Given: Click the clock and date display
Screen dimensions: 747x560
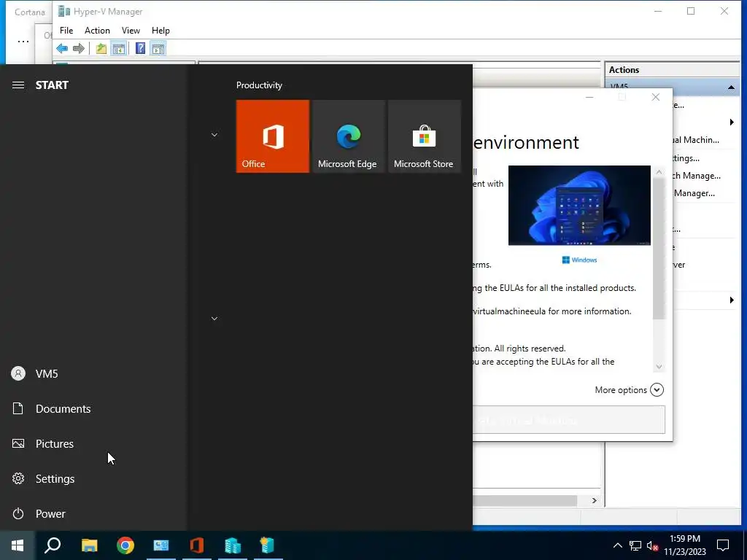Looking at the screenshot, I should tap(684, 545).
